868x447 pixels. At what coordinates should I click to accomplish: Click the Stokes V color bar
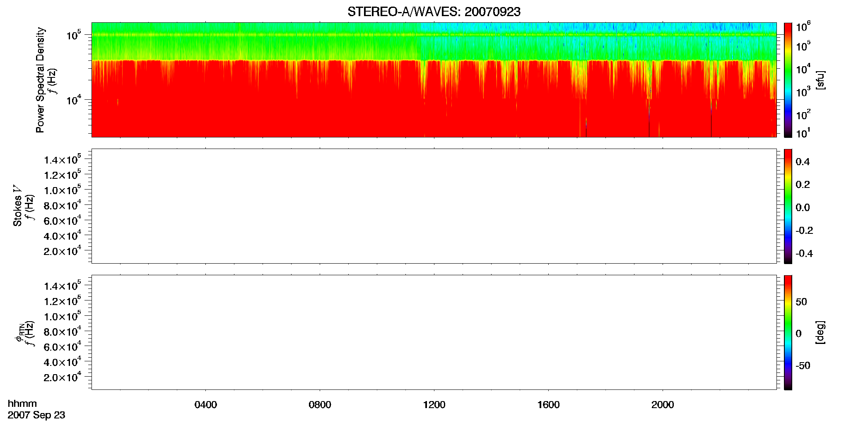point(788,206)
